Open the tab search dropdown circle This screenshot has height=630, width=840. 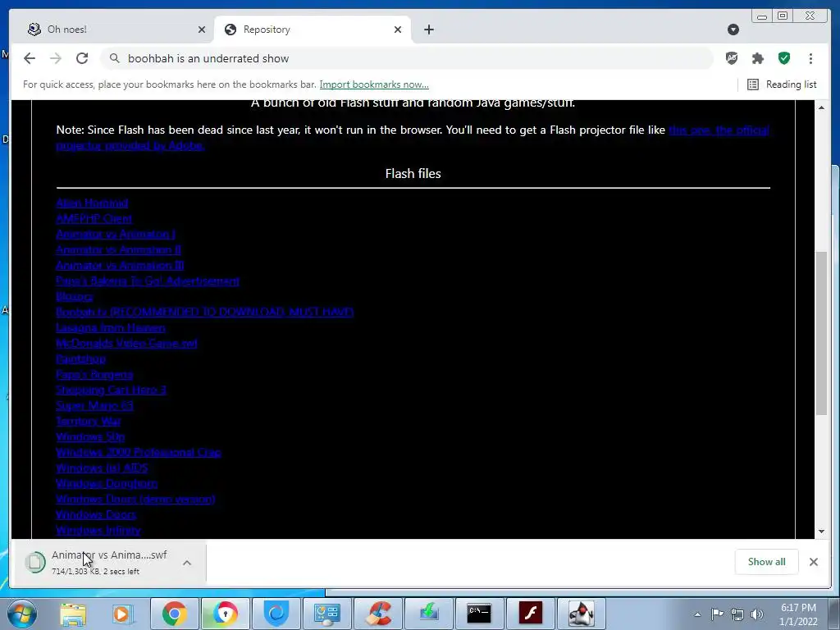[x=733, y=30]
